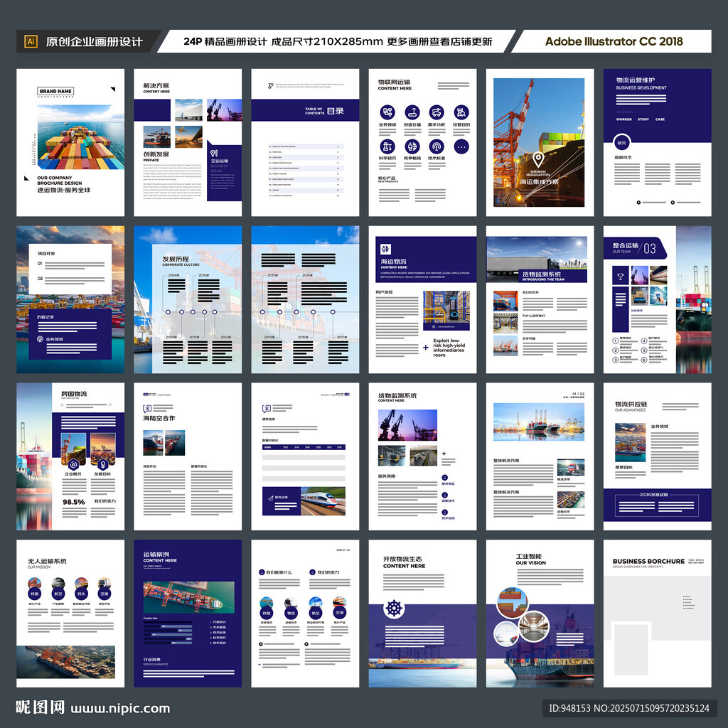This screenshot has height=728, width=728.
Task: Click the Adobe Illustrator CC 2018 header label
Action: click(614, 41)
